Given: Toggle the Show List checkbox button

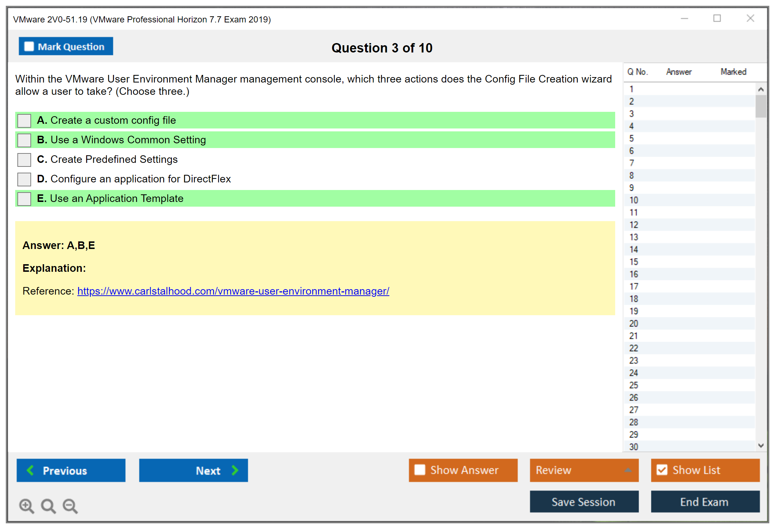Looking at the screenshot, I should point(662,470).
